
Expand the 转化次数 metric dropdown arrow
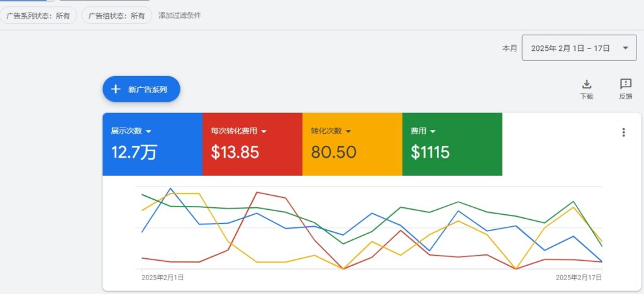point(348,131)
